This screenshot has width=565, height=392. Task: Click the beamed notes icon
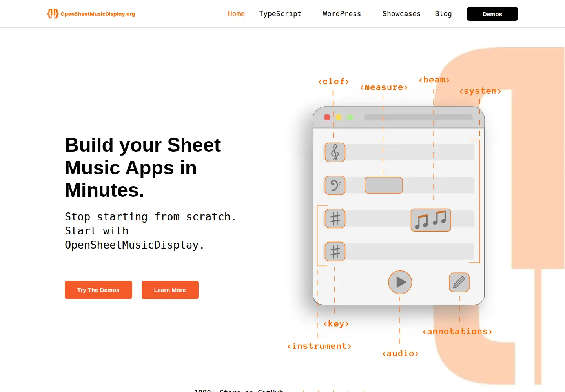(431, 220)
